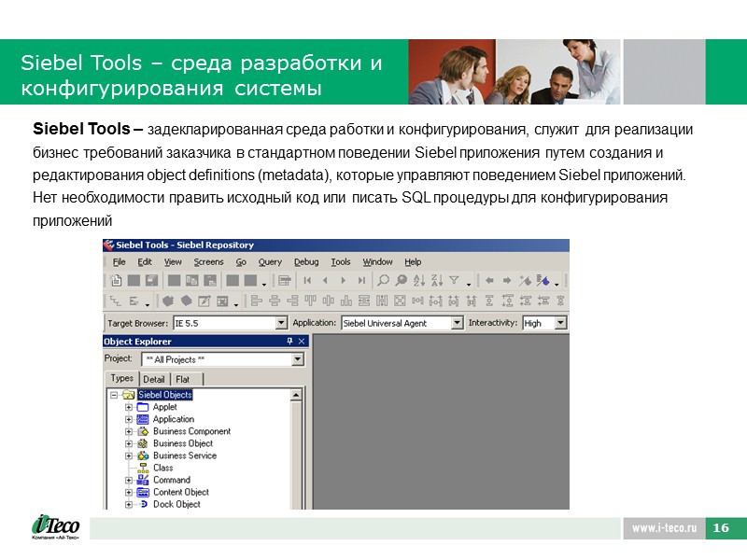This screenshot has height=560, width=747.
Task: Go to next record toolbar arrow
Action: click(x=343, y=281)
